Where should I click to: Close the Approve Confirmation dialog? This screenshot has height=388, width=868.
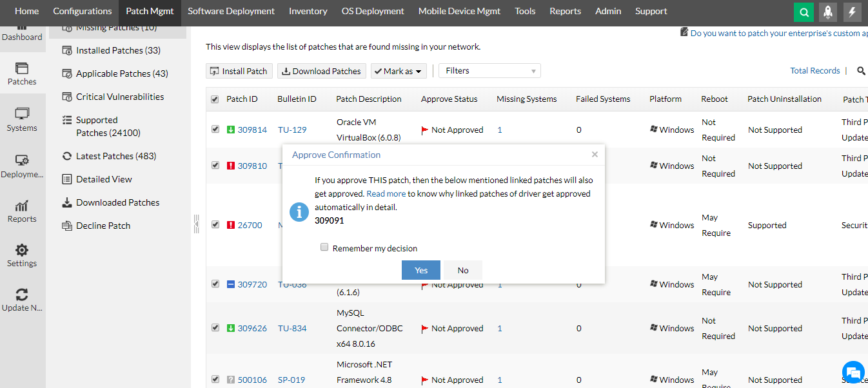click(595, 154)
